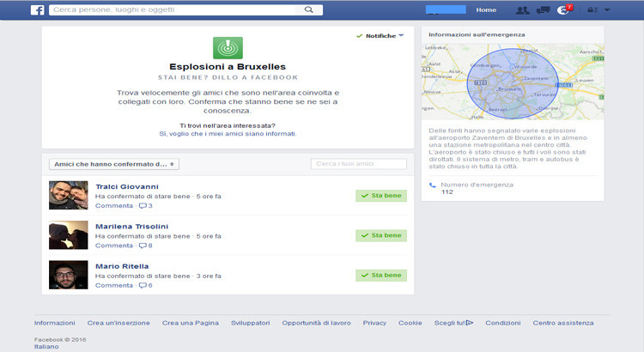
Task: Click the 'Informazioni sull'emergenza' panel title
Action: click(477, 35)
